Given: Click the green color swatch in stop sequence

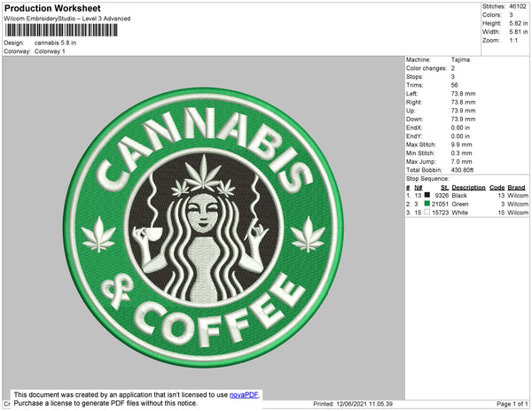Looking at the screenshot, I should pyautogui.click(x=427, y=204).
